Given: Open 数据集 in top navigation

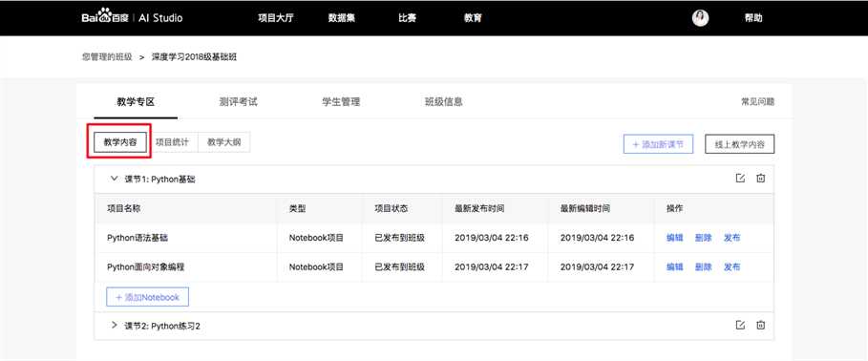Looking at the screenshot, I should click(x=342, y=18).
